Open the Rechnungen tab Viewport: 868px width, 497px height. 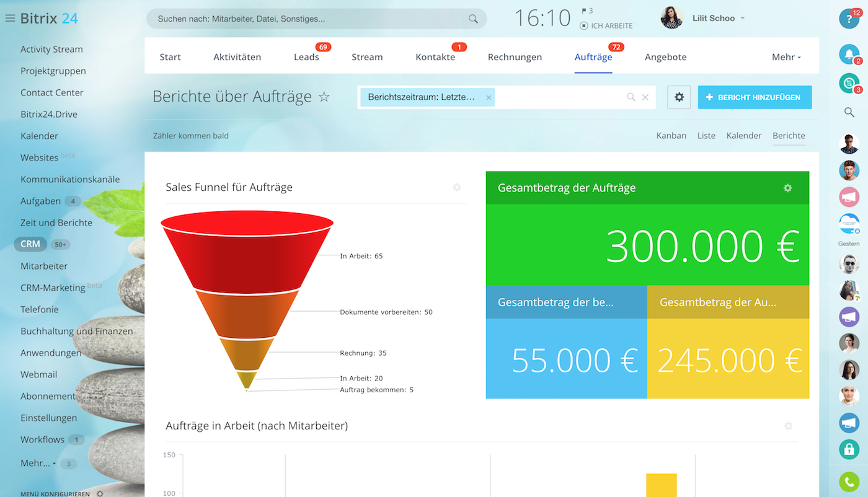coord(515,57)
